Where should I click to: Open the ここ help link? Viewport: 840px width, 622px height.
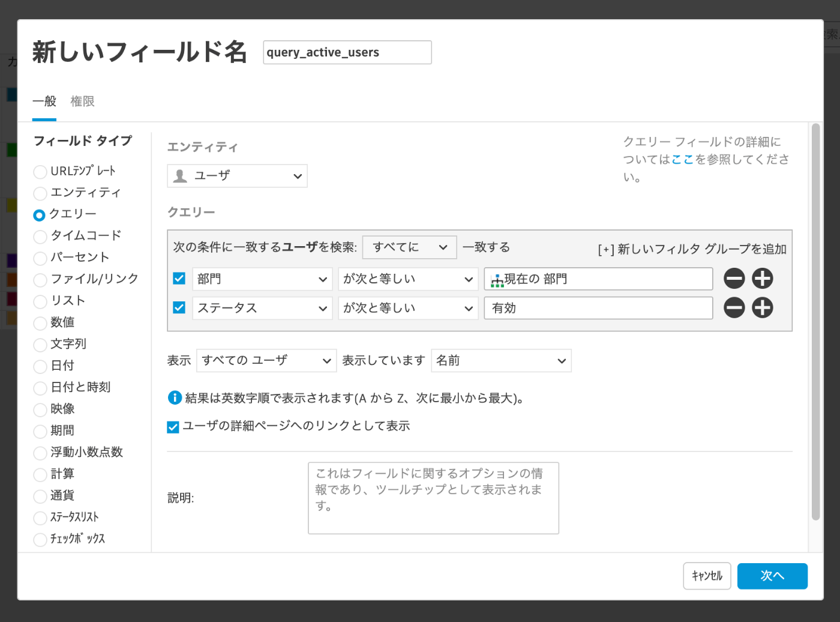pos(682,159)
